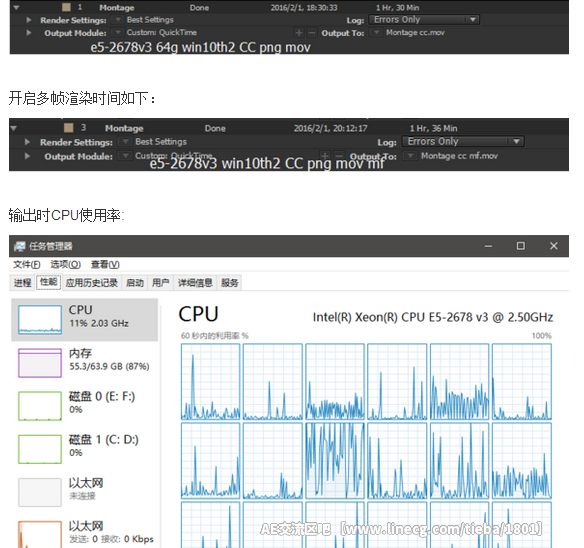The image size is (584, 548).
Task: Click the Best Settings link for item 1
Action: 150,20
